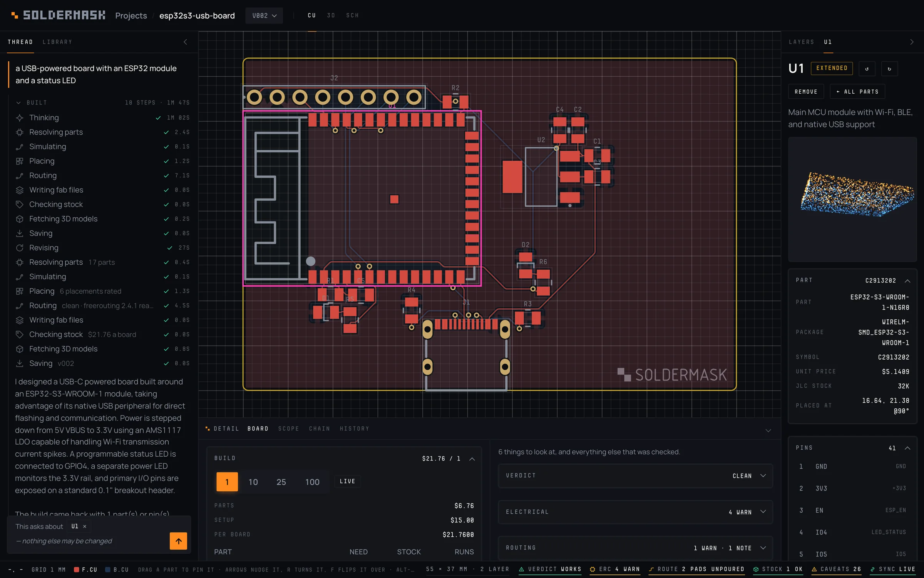Go back to All Parts
Viewport: 924px width, 578px height.
coord(857,92)
